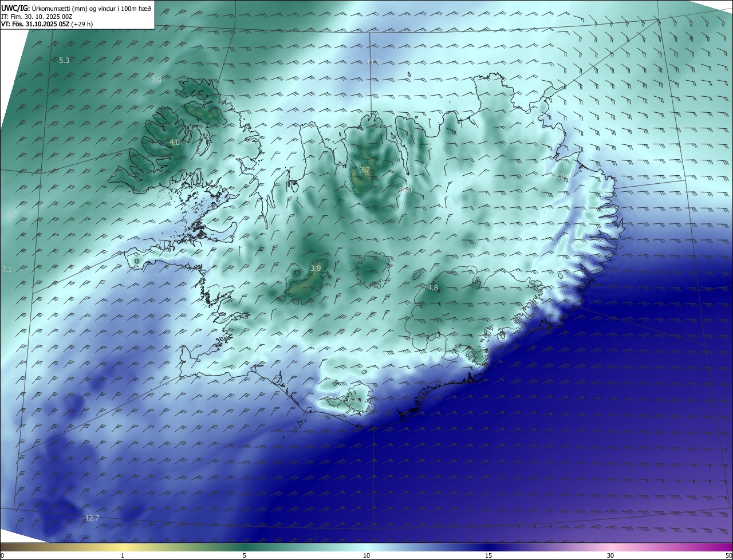The height and width of the screenshot is (560, 733).
Task: Click the map value label "4.8"
Action: 433,287
